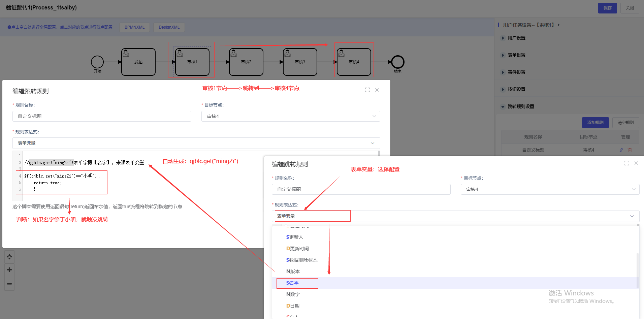644x319 pixels.
Task: Click the 开始 start event circle
Action: point(97,62)
